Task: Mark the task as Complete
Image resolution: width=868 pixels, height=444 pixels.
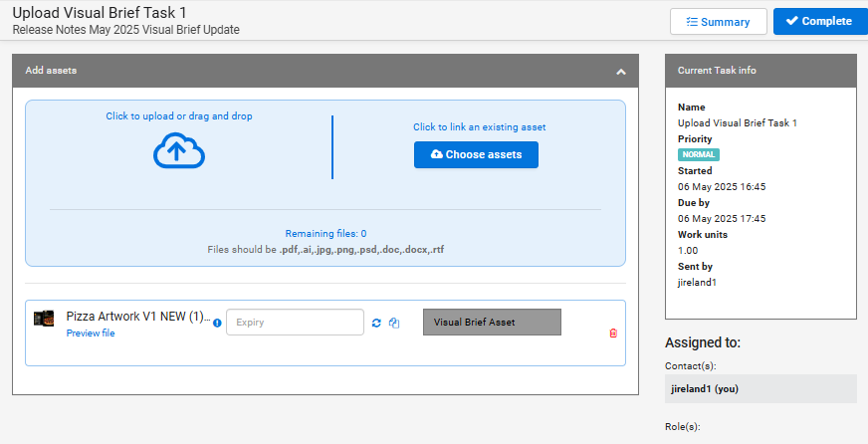Action: pyautogui.click(x=820, y=22)
